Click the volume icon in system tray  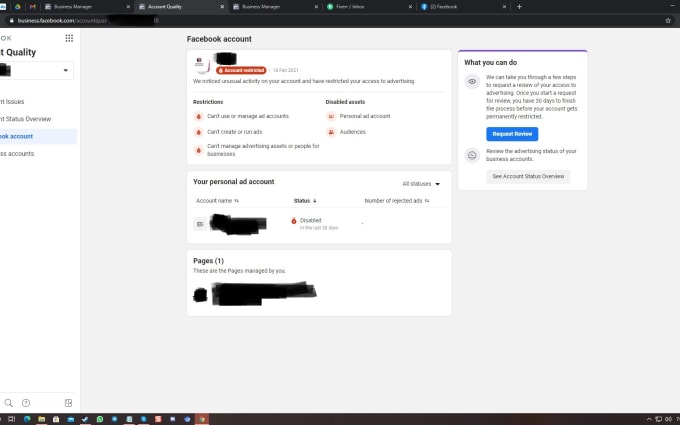(668, 419)
